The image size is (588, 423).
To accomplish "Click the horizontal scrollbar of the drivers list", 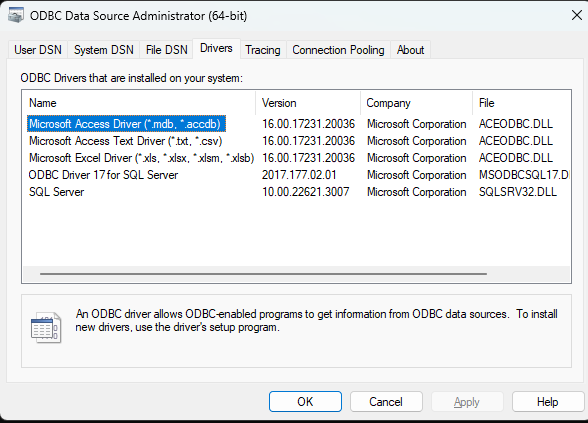I will pyautogui.click(x=263, y=274).
